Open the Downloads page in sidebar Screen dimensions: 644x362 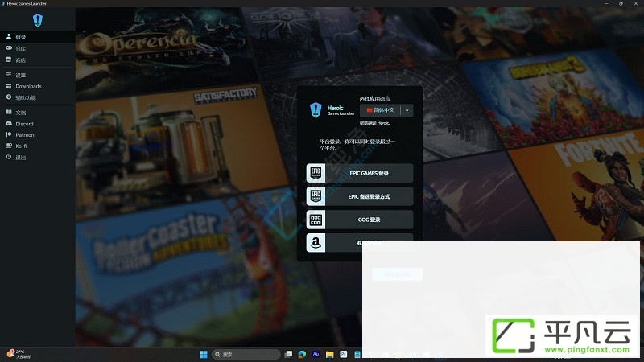point(37,86)
